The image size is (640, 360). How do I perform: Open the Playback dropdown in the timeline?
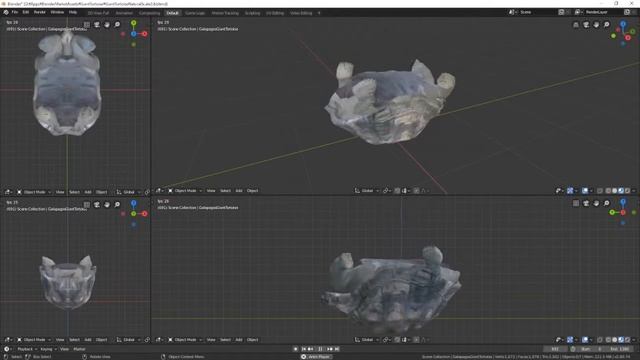click(27, 349)
